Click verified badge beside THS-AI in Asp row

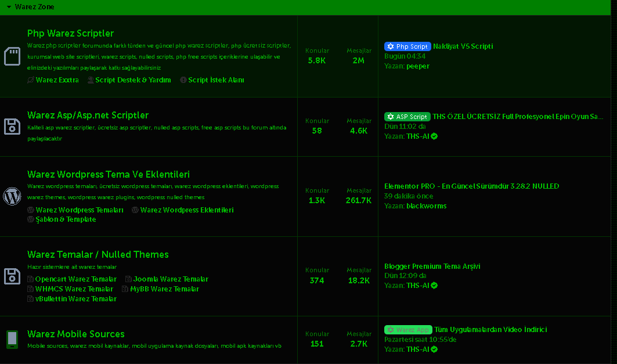434,136
